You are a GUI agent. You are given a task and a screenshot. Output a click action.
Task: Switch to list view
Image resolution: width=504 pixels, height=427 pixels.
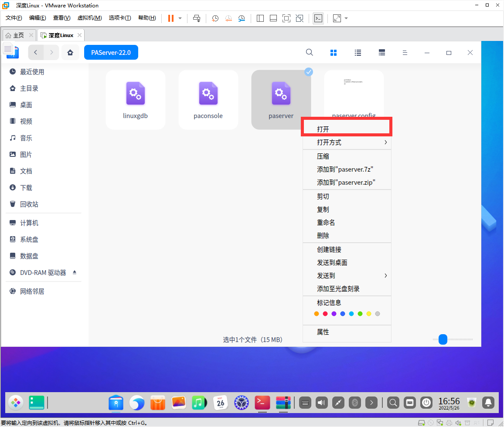coord(358,53)
